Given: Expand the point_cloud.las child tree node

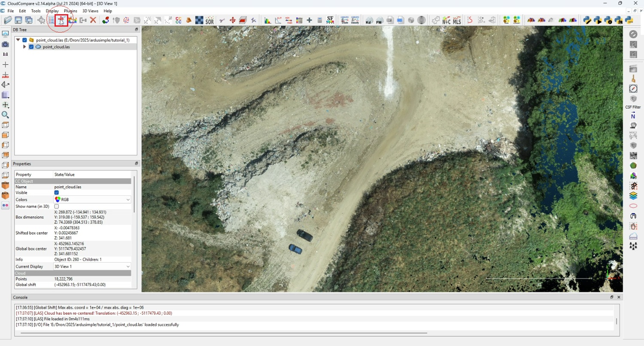Looking at the screenshot, I should (x=25, y=47).
